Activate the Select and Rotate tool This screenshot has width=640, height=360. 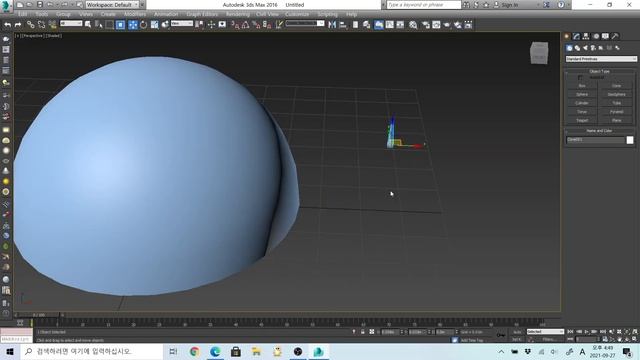[143, 25]
